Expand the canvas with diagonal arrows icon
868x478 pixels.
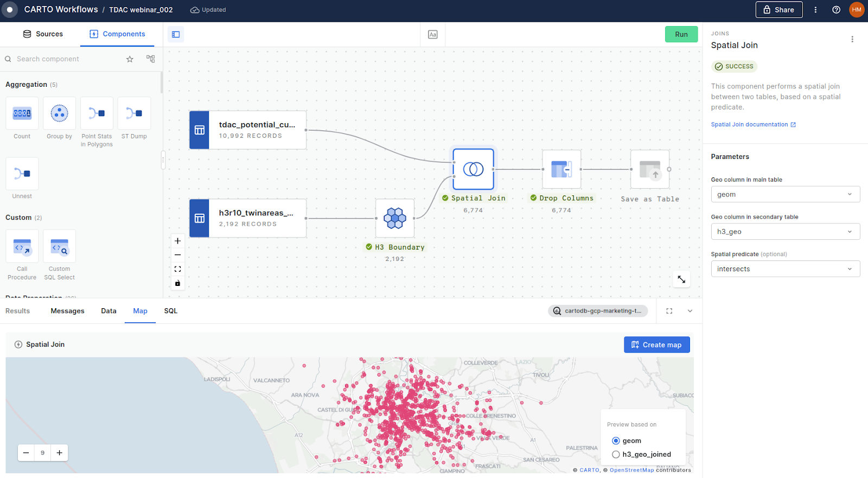681,279
